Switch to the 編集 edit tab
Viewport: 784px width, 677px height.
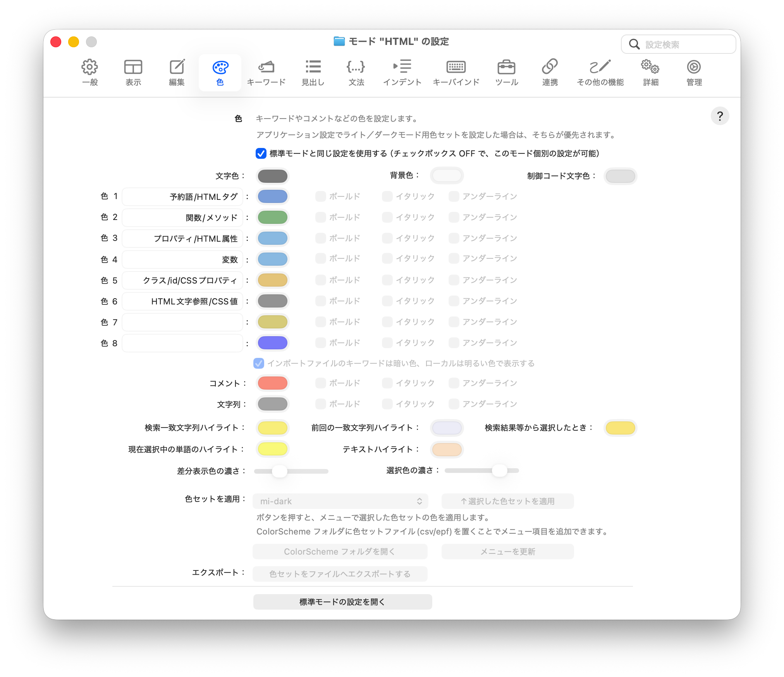[177, 73]
